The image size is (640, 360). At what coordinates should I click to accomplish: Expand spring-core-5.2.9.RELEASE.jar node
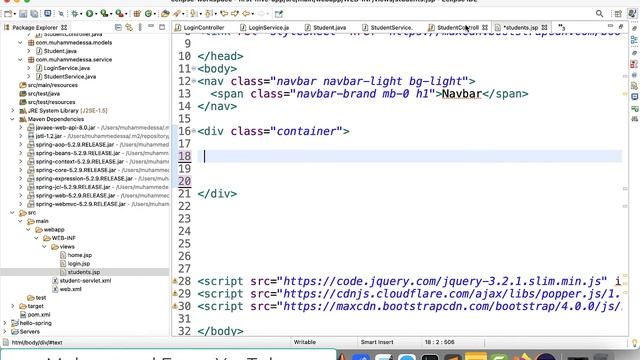(21, 170)
